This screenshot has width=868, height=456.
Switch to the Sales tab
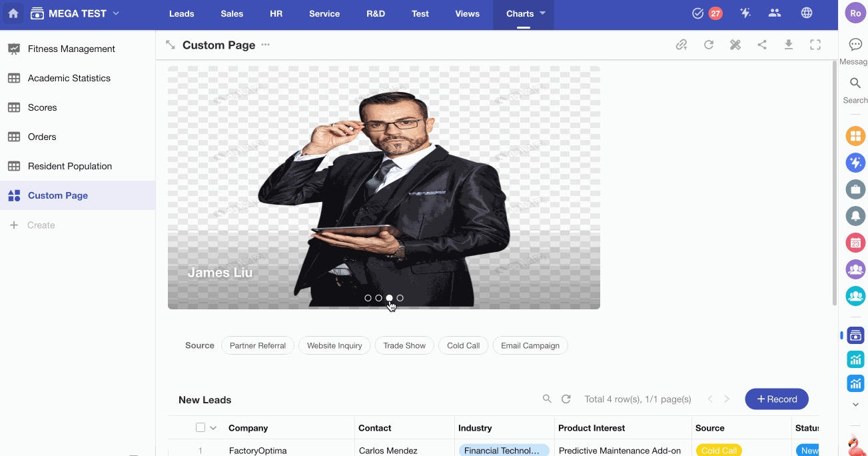click(232, 13)
